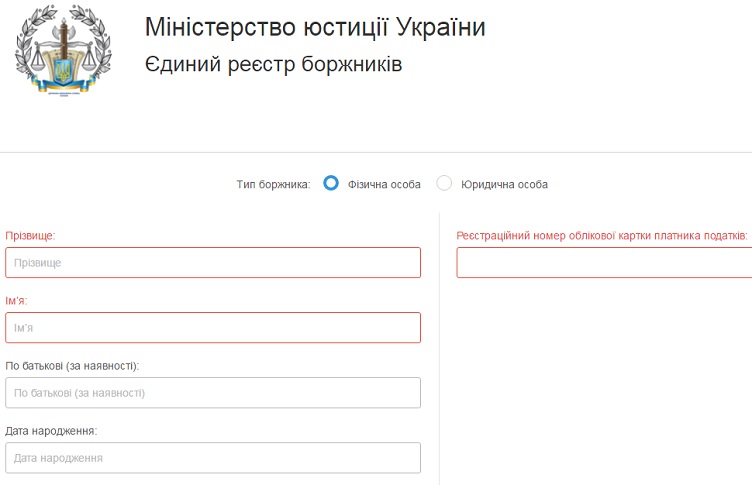
Task: Click the 'Єдиний реєстр боржників' subtitle
Action: tap(273, 64)
